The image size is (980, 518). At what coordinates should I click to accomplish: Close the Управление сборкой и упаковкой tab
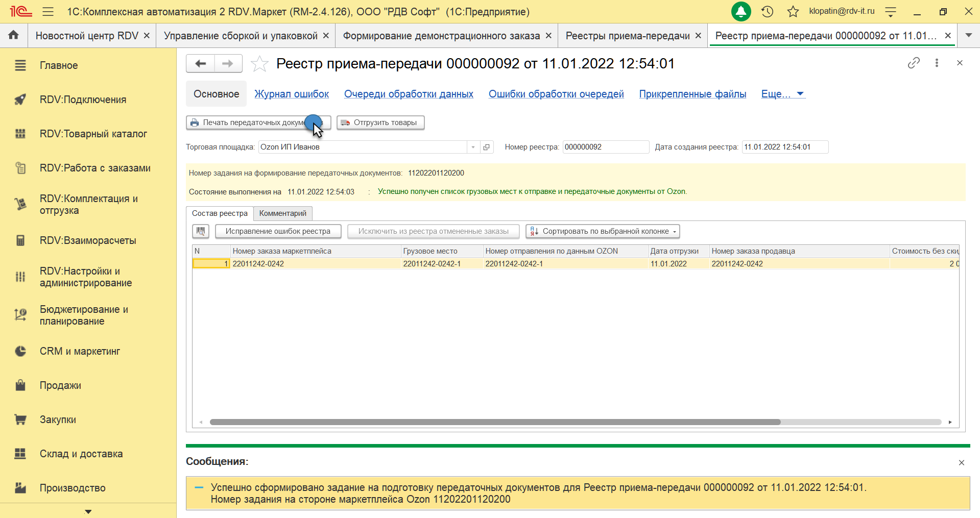326,36
